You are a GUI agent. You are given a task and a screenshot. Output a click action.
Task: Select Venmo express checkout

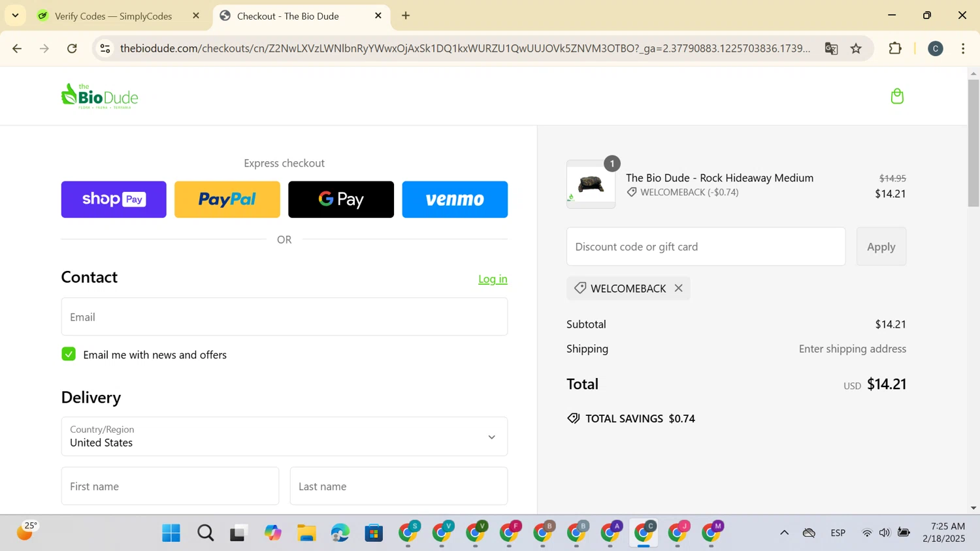pos(455,200)
